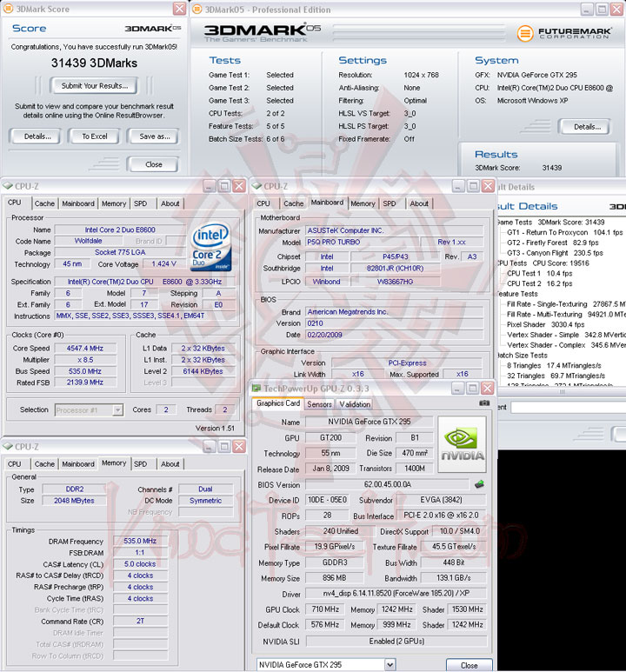Click the NVIDIA SLI Enabled (2 GPUs) field
The height and width of the screenshot is (672, 626).
point(396,642)
